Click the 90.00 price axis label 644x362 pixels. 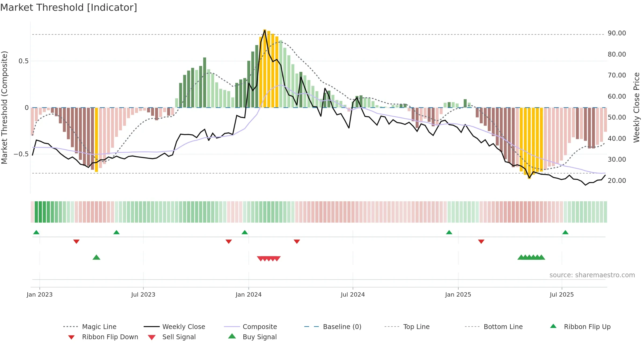(617, 33)
